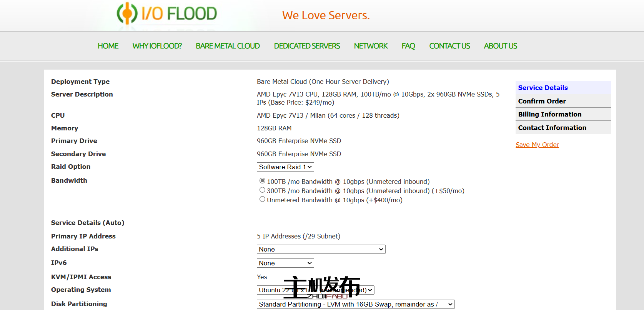The height and width of the screenshot is (310, 644).
Task: Open the Billing Information step
Action: click(x=549, y=114)
